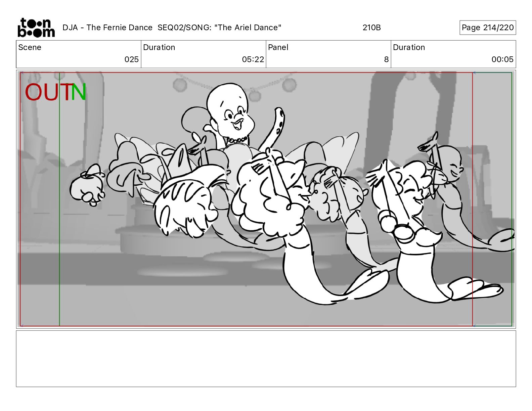This screenshot has width=532, height=411.
Task: Click the scene duration value '05:22'
Action: (x=253, y=59)
